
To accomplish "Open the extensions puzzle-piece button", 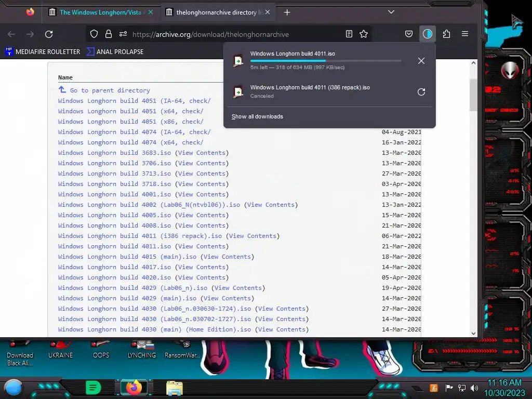I will 446,34.
